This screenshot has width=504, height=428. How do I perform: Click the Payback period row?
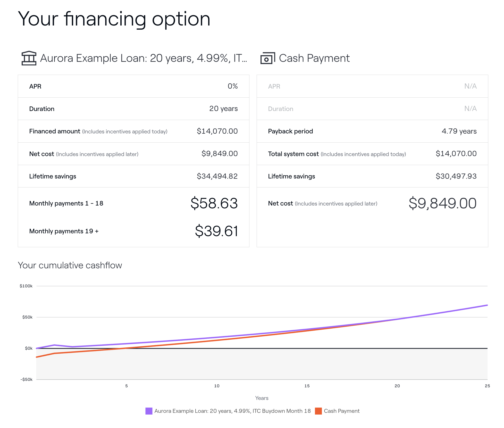[x=372, y=131]
